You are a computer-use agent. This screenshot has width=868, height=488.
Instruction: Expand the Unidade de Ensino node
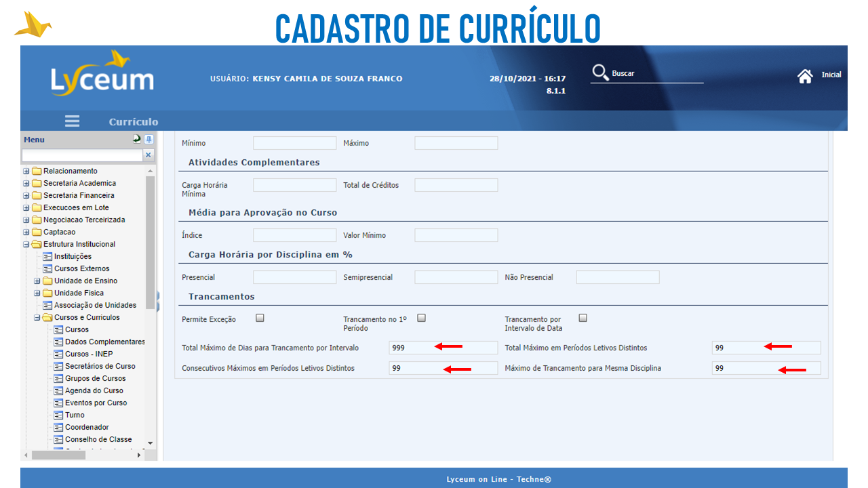point(37,281)
